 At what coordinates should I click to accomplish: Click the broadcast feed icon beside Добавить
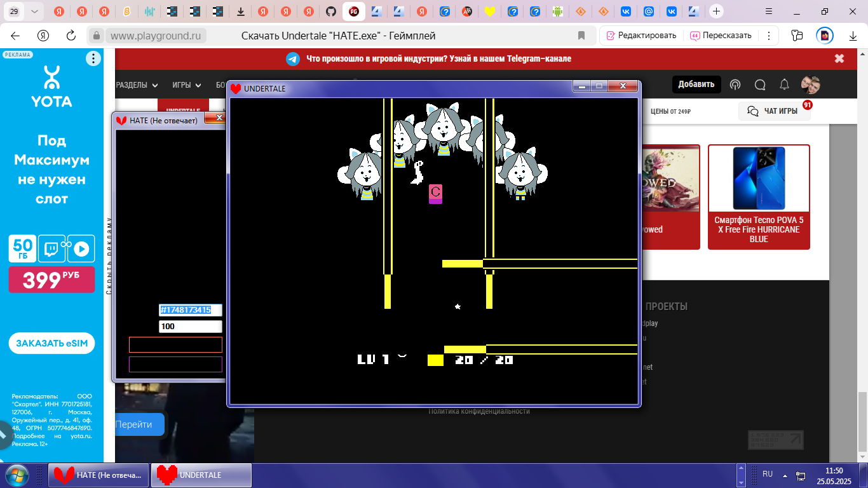point(735,85)
